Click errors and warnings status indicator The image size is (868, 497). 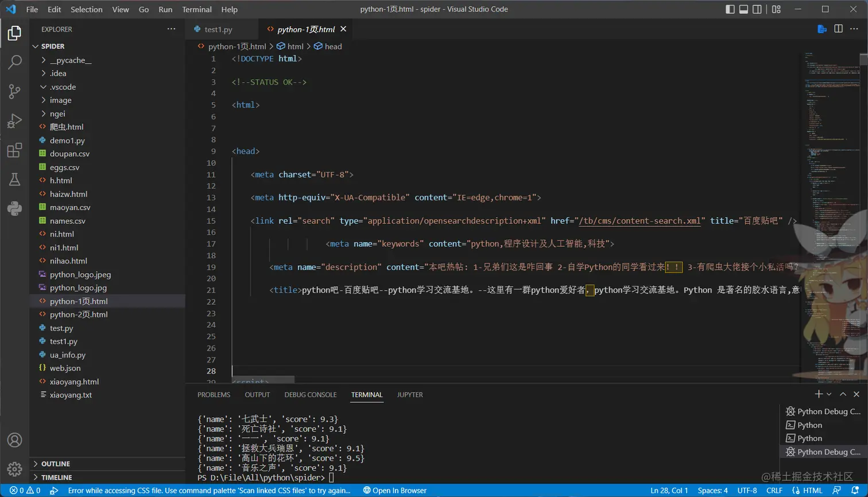click(25, 491)
